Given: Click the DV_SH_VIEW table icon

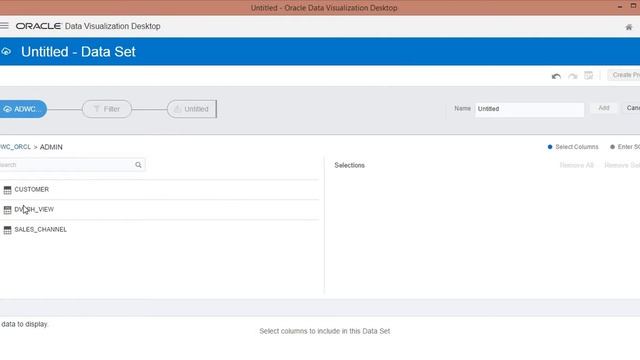Looking at the screenshot, I should click(x=7, y=210).
